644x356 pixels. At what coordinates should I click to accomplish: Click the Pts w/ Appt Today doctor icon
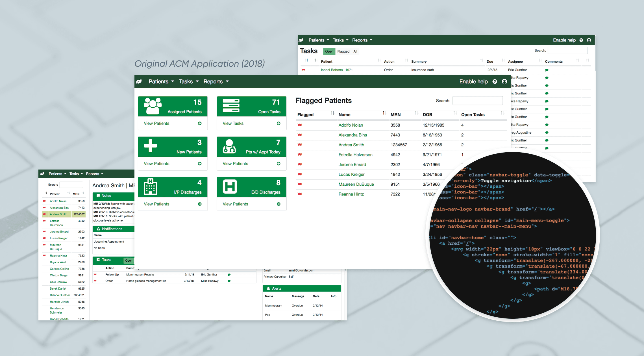[x=229, y=146]
